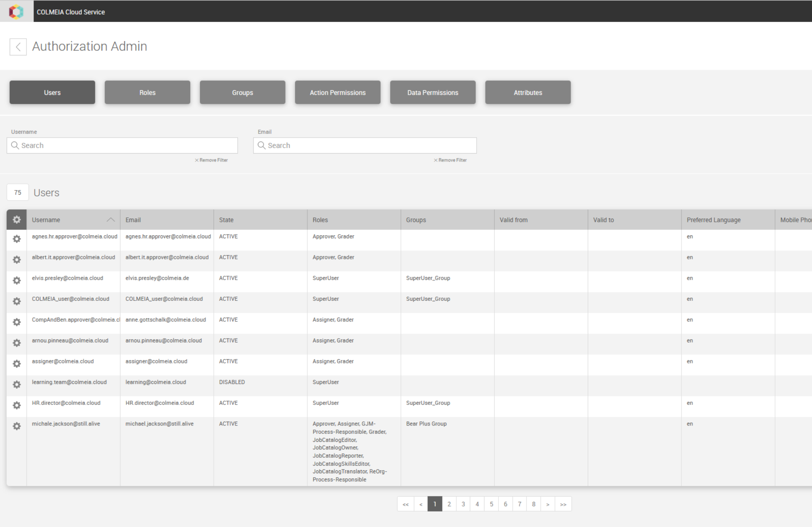This screenshot has height=527, width=812.
Task: Click gear icon for HR.director row
Action: pos(17,405)
